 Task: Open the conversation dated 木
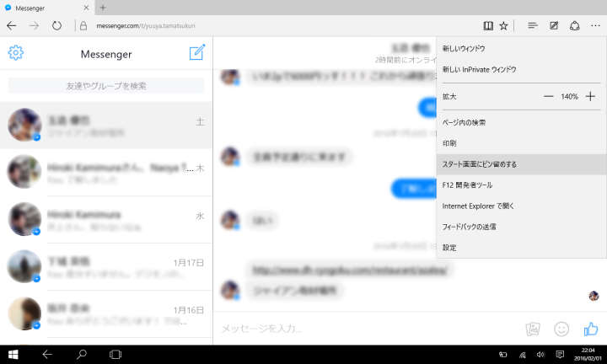pos(106,172)
